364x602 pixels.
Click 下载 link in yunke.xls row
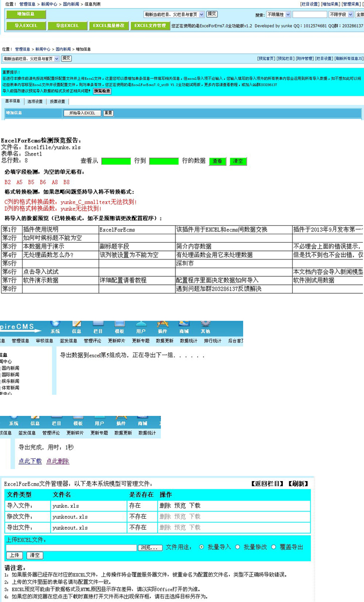pos(195,506)
